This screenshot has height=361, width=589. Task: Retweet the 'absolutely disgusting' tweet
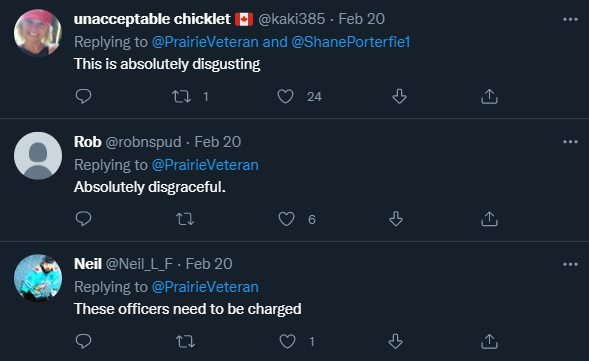click(x=181, y=97)
